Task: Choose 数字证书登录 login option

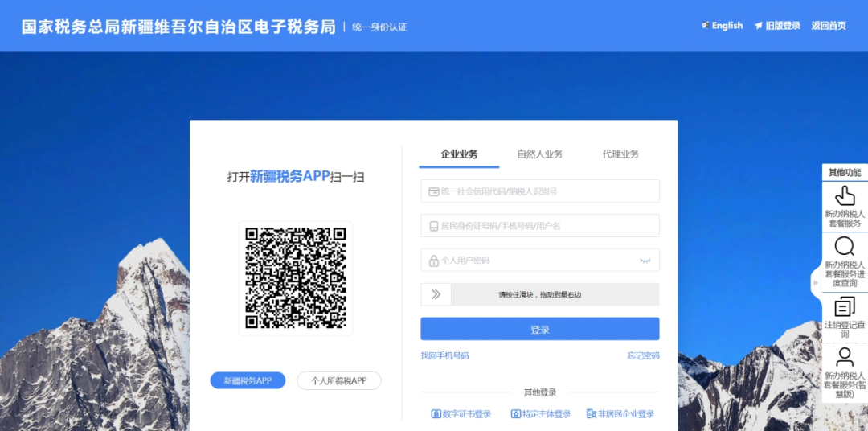Action: [x=461, y=414]
